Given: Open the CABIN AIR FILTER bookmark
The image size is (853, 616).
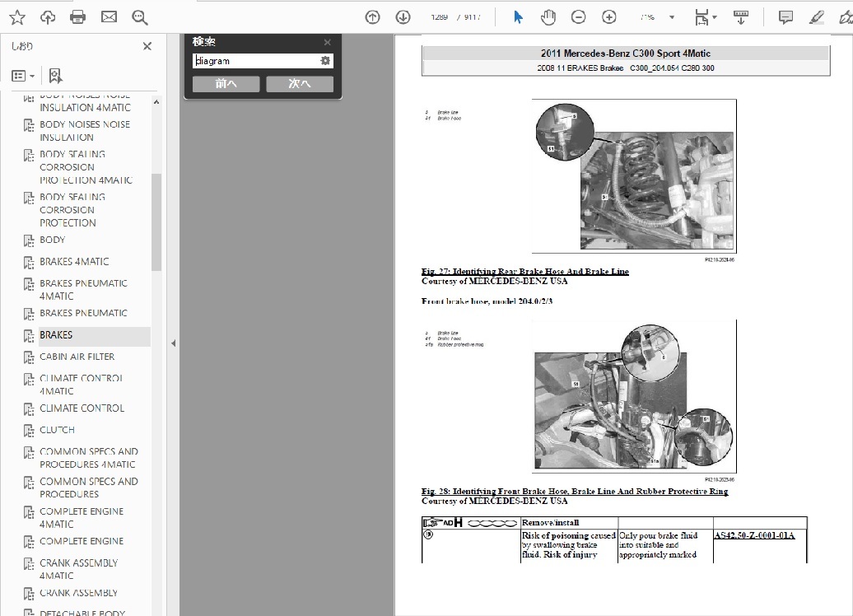Looking at the screenshot, I should [77, 357].
